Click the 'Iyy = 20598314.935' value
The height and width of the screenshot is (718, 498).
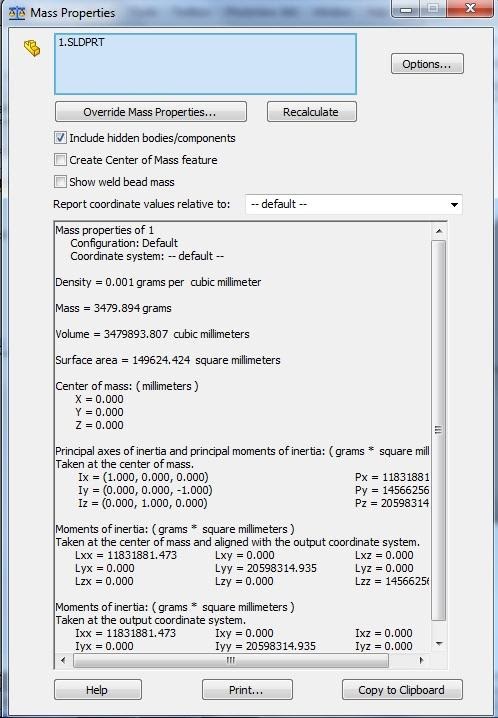click(x=265, y=646)
